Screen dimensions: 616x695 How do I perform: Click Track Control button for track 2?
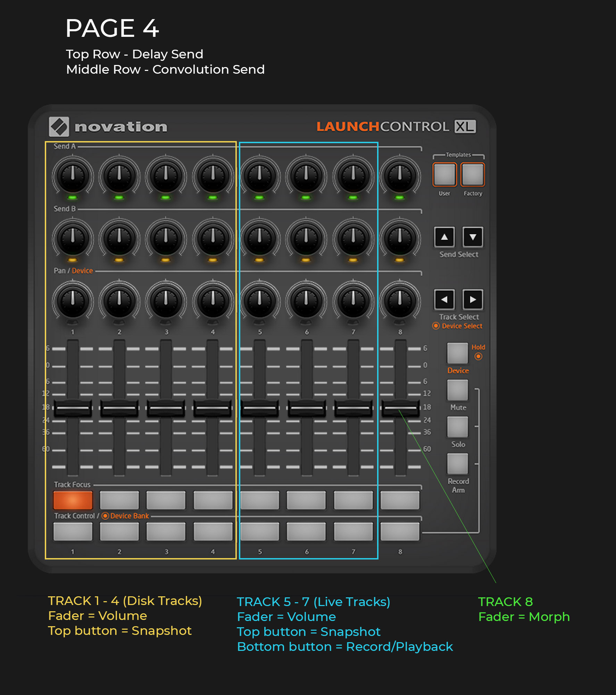[x=119, y=531]
